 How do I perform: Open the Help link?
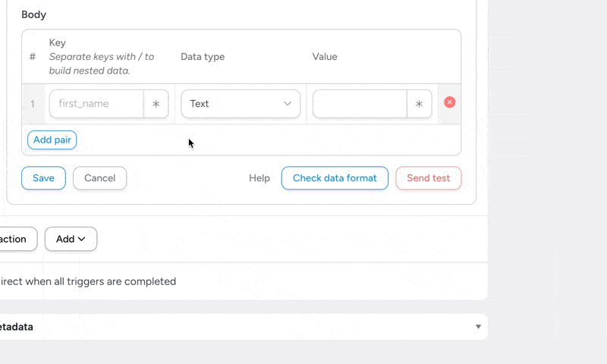coord(259,178)
